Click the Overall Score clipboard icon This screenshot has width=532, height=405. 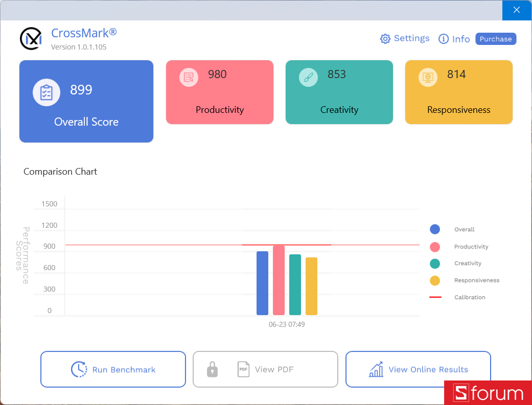point(47,92)
